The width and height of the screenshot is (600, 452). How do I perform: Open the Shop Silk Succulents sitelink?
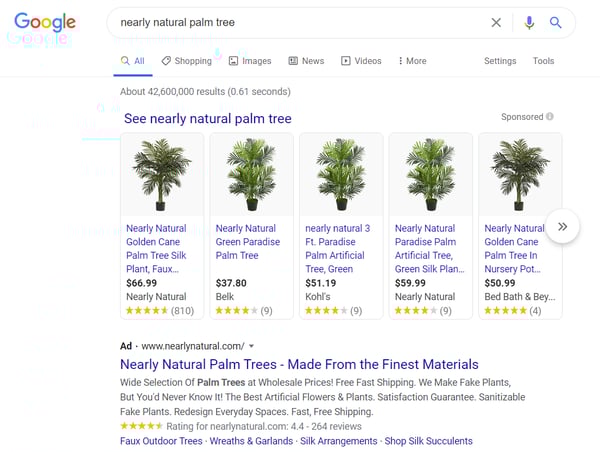click(x=429, y=441)
